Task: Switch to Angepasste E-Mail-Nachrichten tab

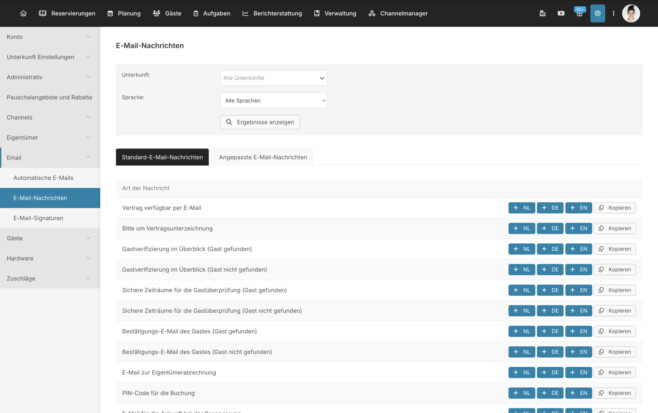Action: (x=263, y=157)
